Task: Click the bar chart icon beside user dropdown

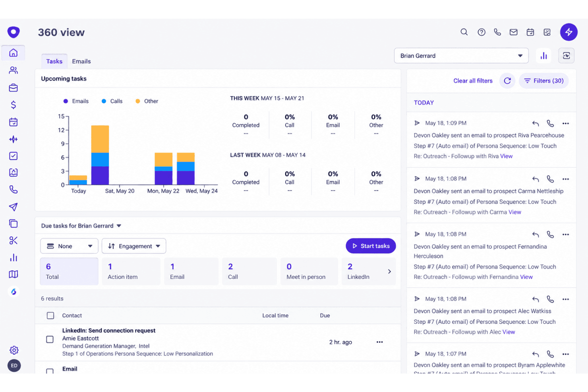Action: (544, 56)
